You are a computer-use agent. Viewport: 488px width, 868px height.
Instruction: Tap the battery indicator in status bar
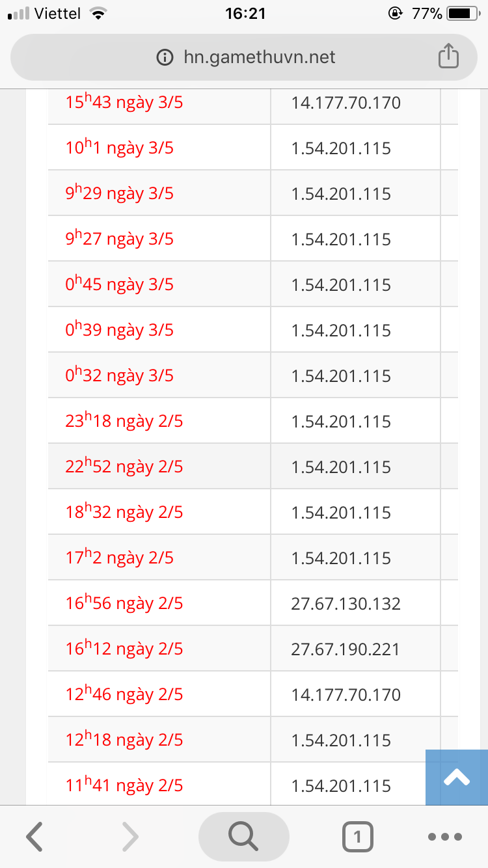pos(463,13)
